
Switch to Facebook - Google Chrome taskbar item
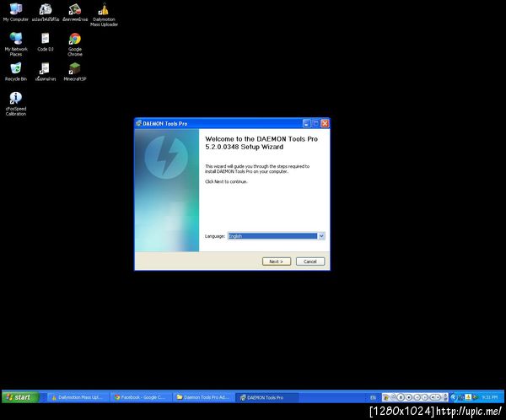point(140,397)
